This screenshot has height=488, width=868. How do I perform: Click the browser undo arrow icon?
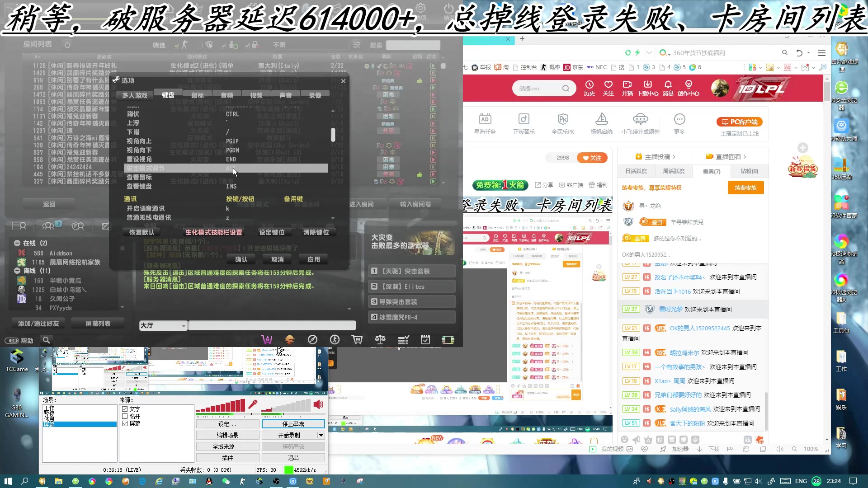point(799,53)
